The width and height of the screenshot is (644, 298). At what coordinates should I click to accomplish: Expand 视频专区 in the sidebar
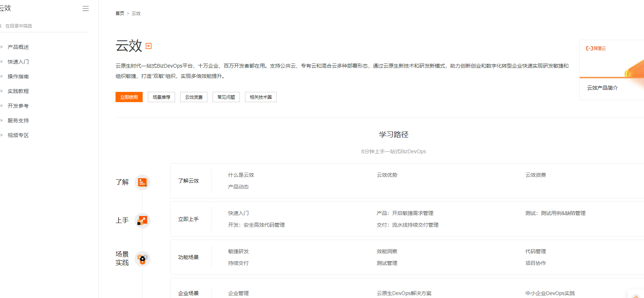18,135
